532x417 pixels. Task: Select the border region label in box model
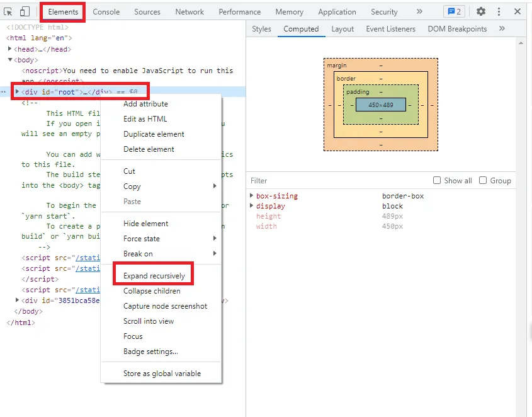click(346, 79)
